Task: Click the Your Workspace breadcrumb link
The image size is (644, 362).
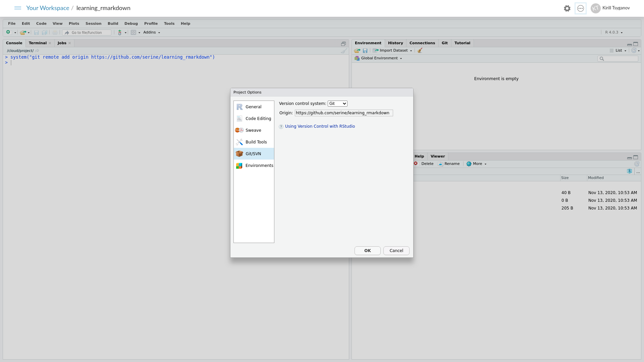Action: [48, 8]
